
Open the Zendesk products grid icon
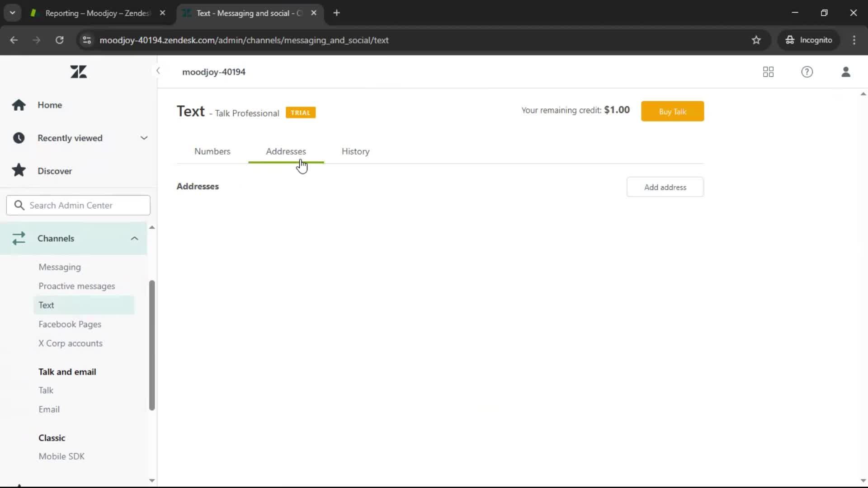(x=768, y=72)
